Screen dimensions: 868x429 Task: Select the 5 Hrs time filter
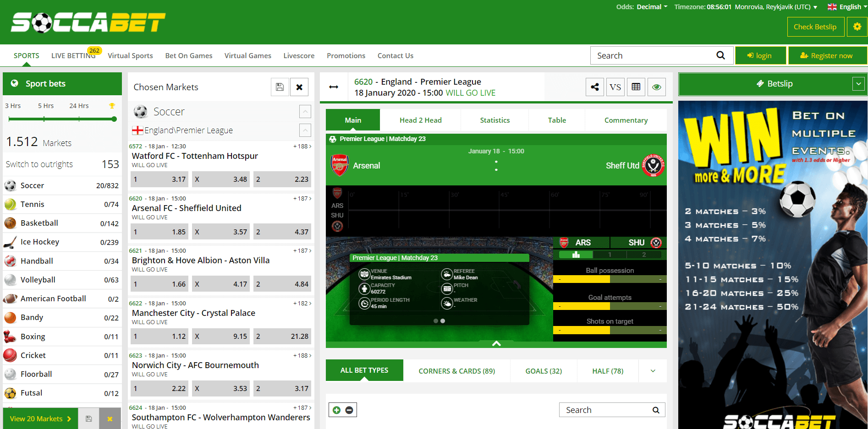[46, 106]
